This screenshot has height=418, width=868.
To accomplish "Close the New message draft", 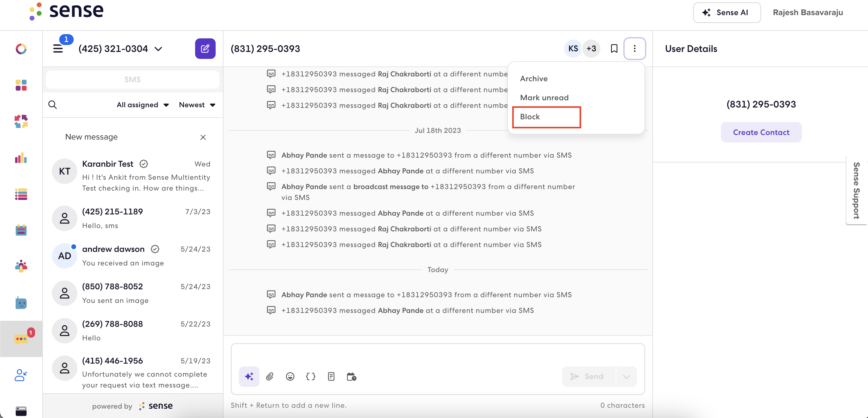I will (x=203, y=137).
